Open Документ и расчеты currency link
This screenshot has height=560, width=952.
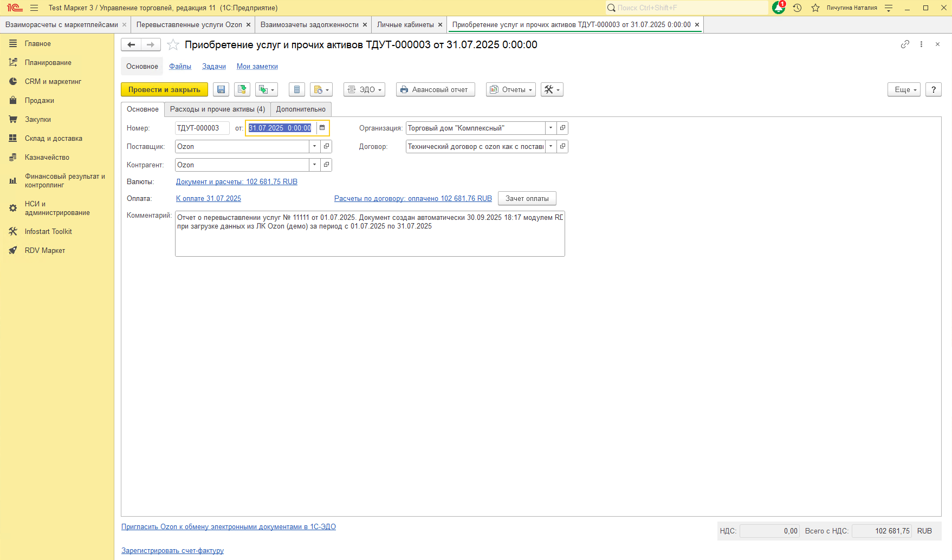click(x=237, y=181)
